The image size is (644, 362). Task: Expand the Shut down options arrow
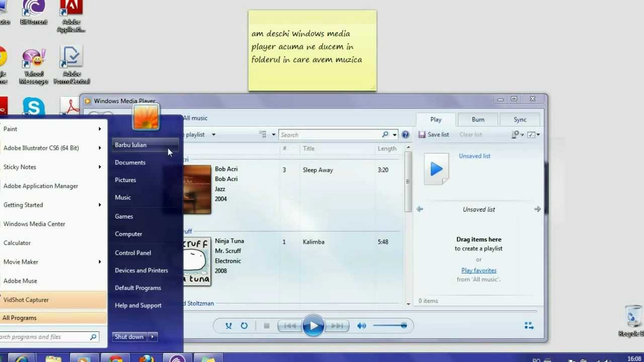click(x=152, y=337)
